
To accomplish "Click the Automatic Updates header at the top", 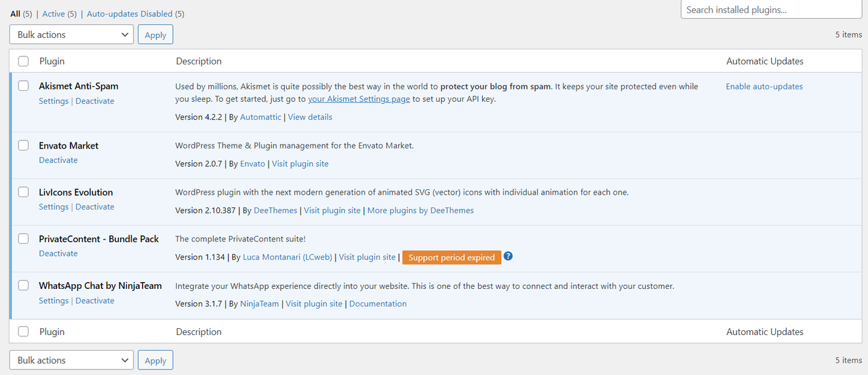I will tap(765, 61).
